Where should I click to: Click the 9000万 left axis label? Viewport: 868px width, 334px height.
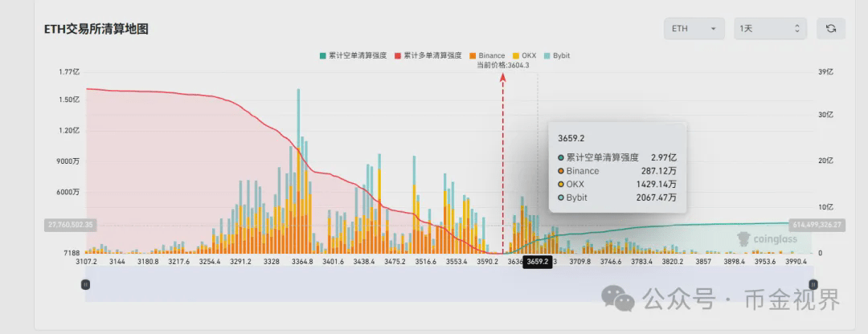68,161
